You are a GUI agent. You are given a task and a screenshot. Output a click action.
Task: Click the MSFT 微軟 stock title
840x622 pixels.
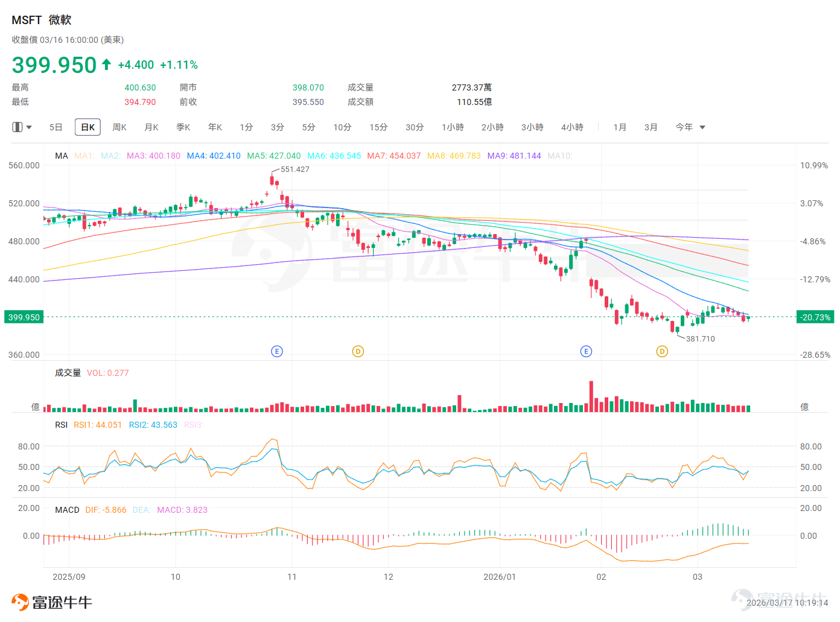tap(42, 20)
